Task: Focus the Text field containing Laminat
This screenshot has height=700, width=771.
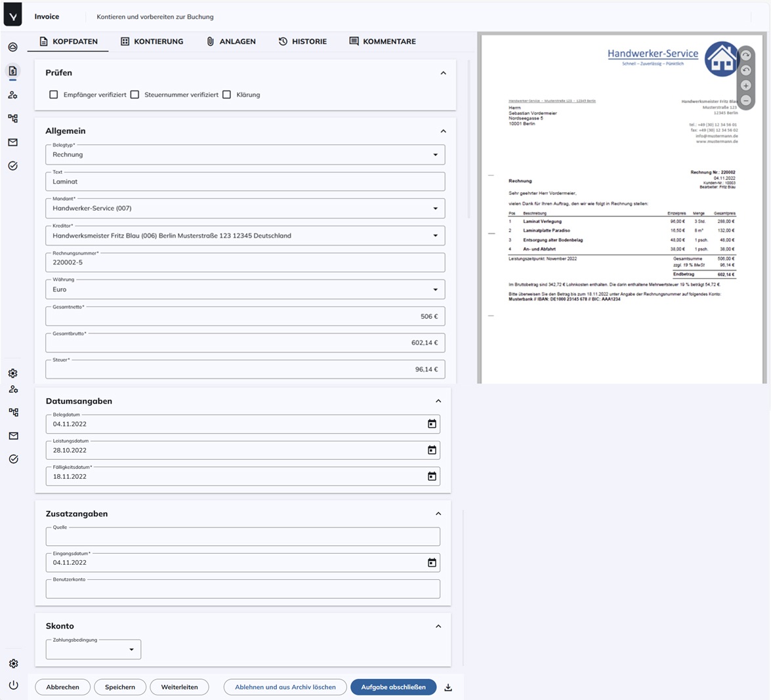Action: coord(245,181)
